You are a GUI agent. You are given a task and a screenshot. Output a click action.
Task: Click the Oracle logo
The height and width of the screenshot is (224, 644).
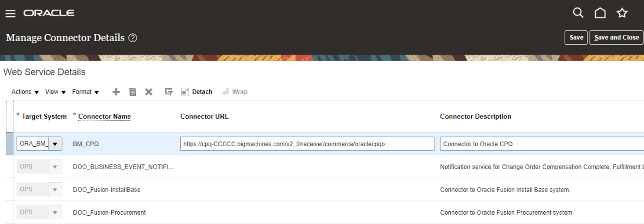point(49,13)
